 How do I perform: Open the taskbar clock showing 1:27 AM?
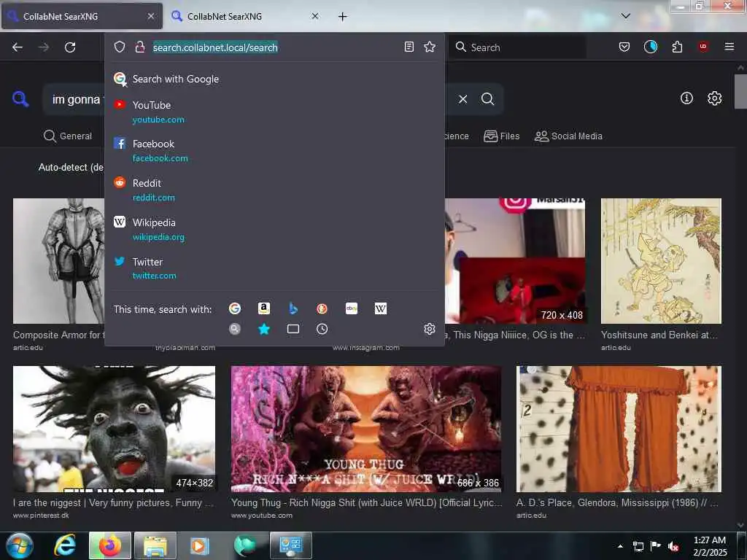pos(710,546)
